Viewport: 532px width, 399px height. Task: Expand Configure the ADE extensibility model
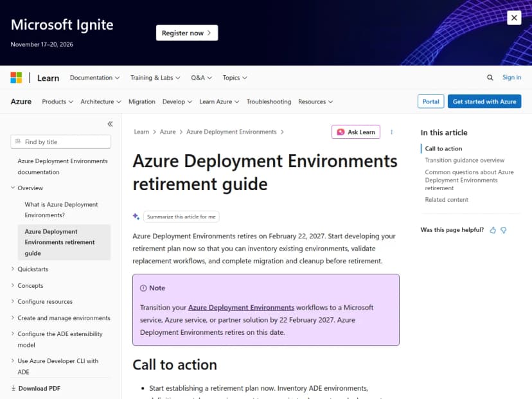point(13,334)
